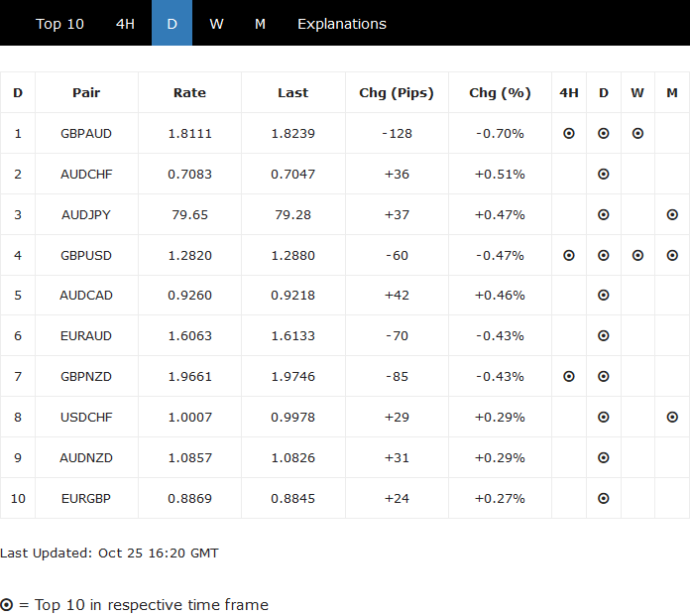Click GBPNZD 4H top-10 marker icon
The image size is (690, 616).
(x=569, y=377)
